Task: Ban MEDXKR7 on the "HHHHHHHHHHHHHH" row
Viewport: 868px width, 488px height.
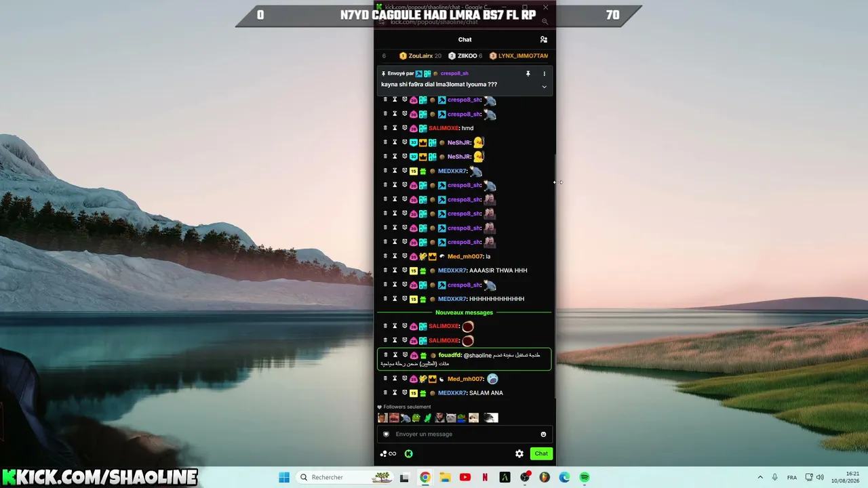Action: click(x=404, y=299)
